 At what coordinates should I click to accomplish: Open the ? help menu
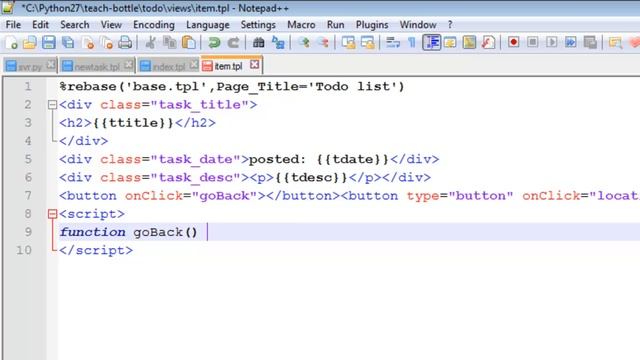click(x=450, y=25)
